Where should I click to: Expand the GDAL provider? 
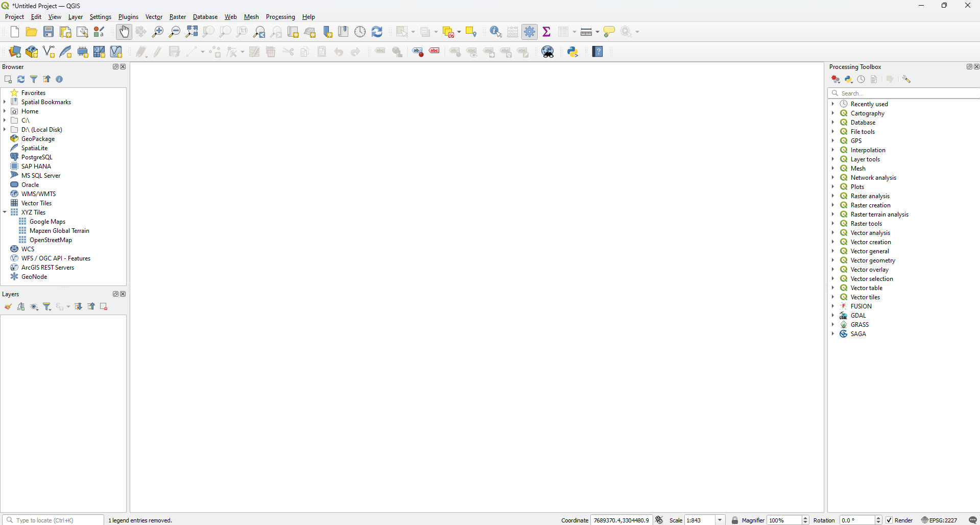point(833,315)
